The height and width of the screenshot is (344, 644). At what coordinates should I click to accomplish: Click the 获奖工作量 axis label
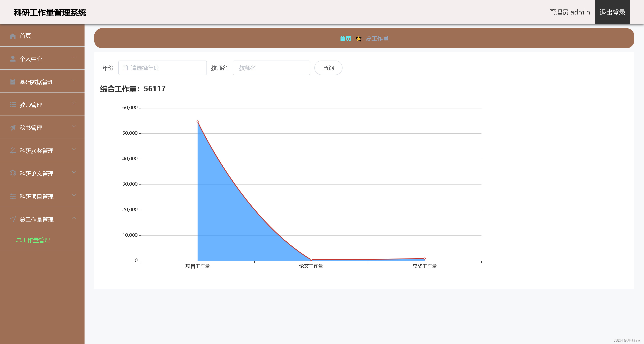click(x=424, y=266)
